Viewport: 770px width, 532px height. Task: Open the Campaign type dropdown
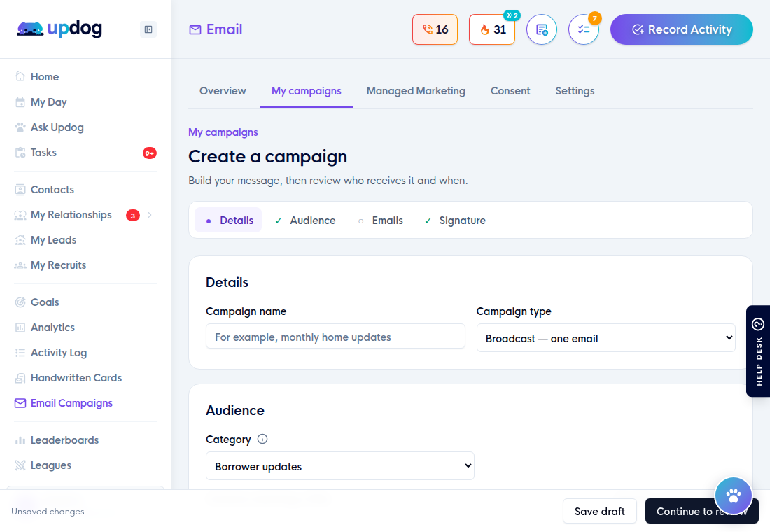[605, 338]
